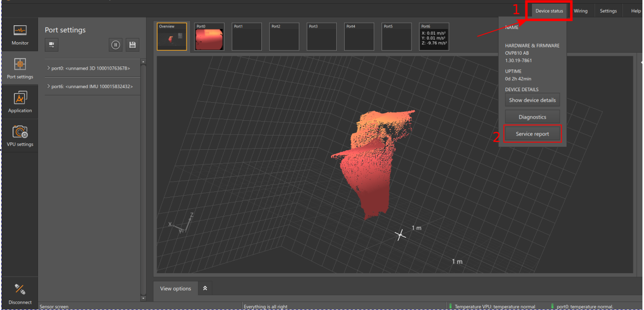644x310 pixels.
Task: Click the Disconnect plug icon
Action: pos(20,293)
